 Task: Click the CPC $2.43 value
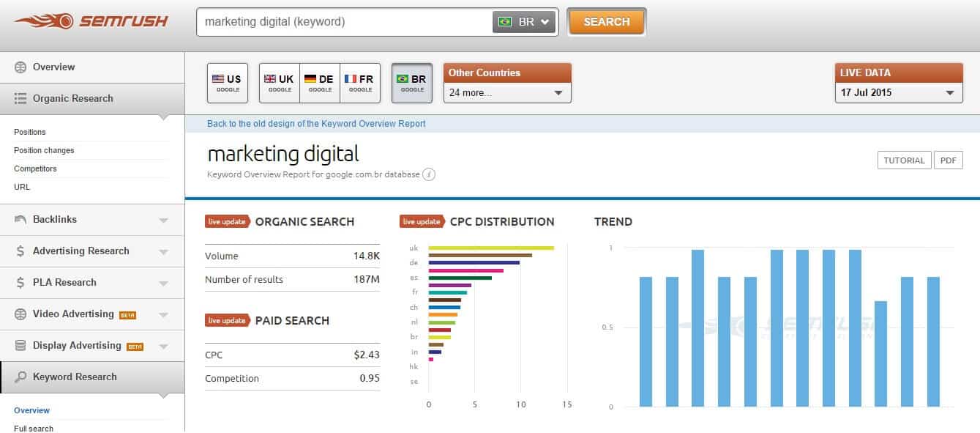(x=367, y=355)
